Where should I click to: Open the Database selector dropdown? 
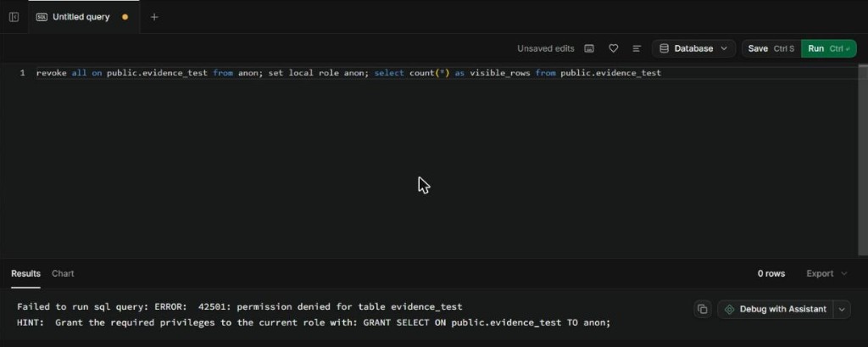693,48
